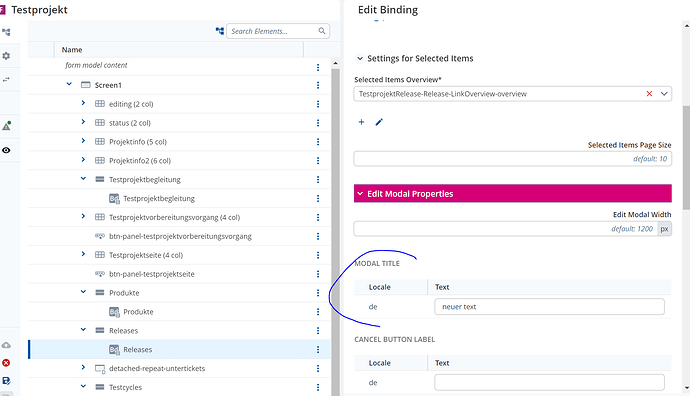Edit overview with pencil icon

click(379, 122)
